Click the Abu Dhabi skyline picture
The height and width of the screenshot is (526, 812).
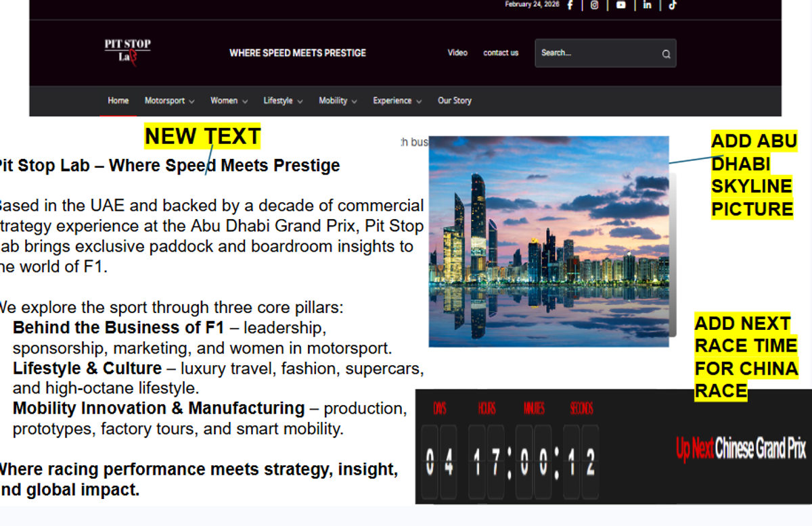[549, 241]
